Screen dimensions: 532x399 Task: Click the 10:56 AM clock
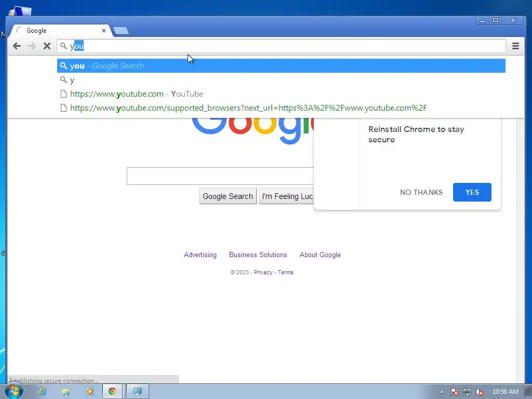coord(505,392)
